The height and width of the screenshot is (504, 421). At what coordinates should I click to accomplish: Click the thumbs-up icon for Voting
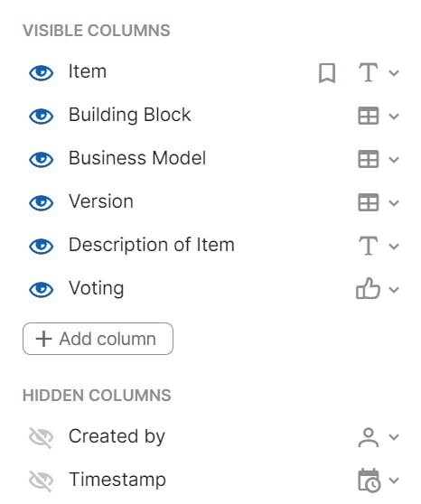click(368, 288)
